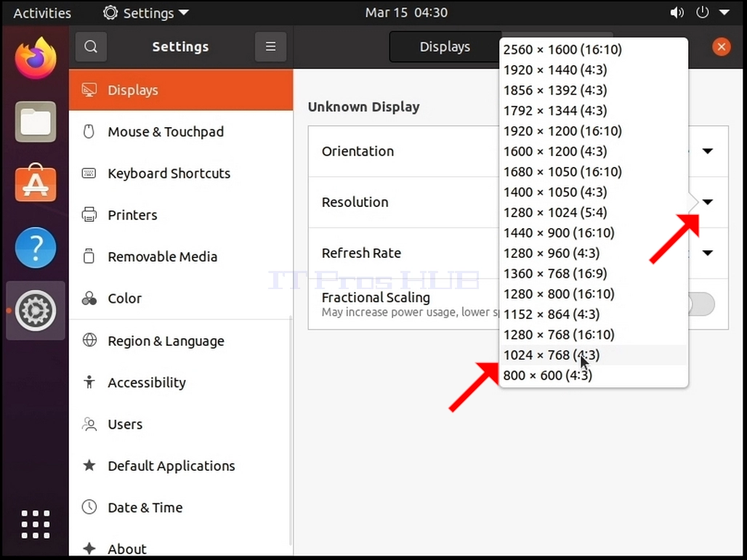Open Default Applications panel label
Viewport: 747px width, 560px height.
[x=171, y=466]
